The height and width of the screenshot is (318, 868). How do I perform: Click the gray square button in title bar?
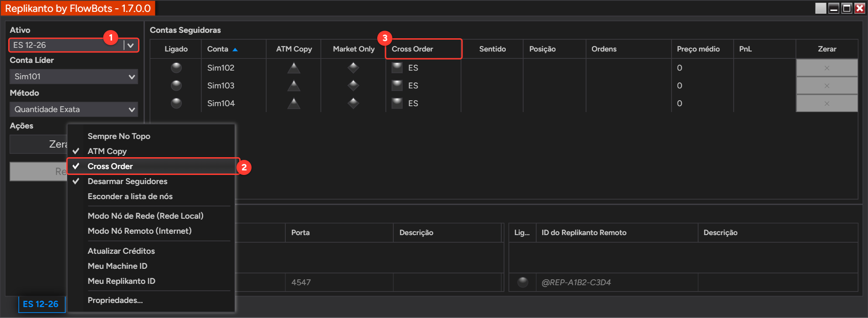[x=821, y=8]
